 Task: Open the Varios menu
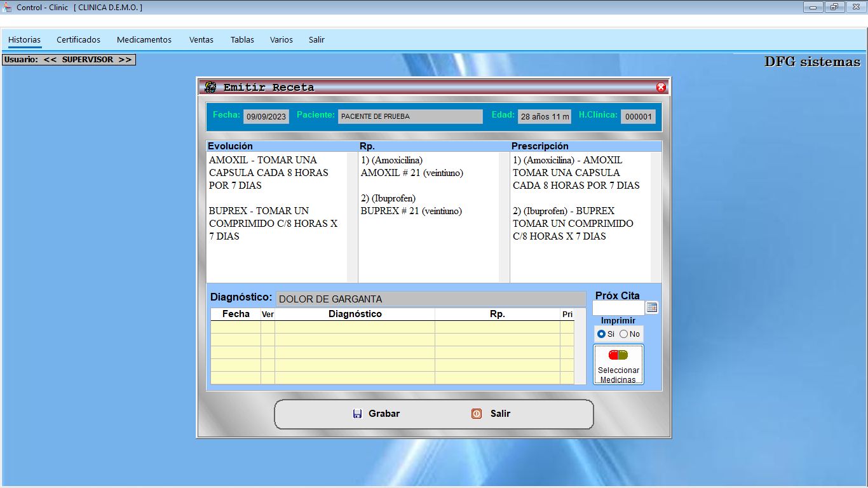(x=281, y=39)
